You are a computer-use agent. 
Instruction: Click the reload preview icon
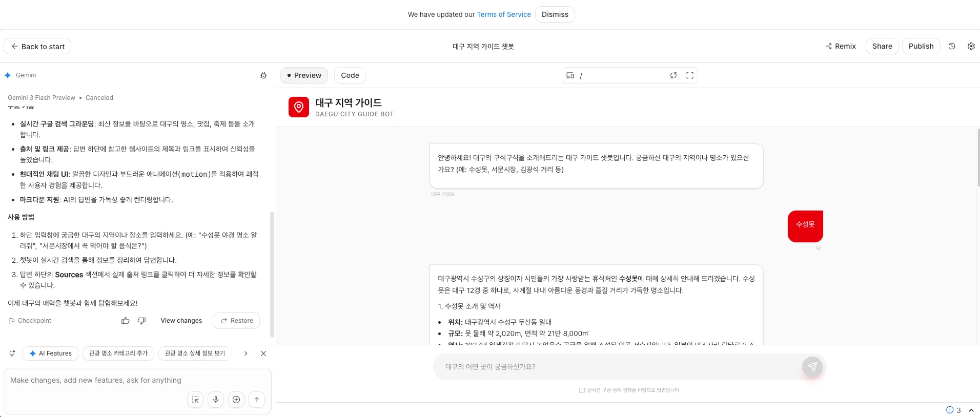tap(673, 75)
